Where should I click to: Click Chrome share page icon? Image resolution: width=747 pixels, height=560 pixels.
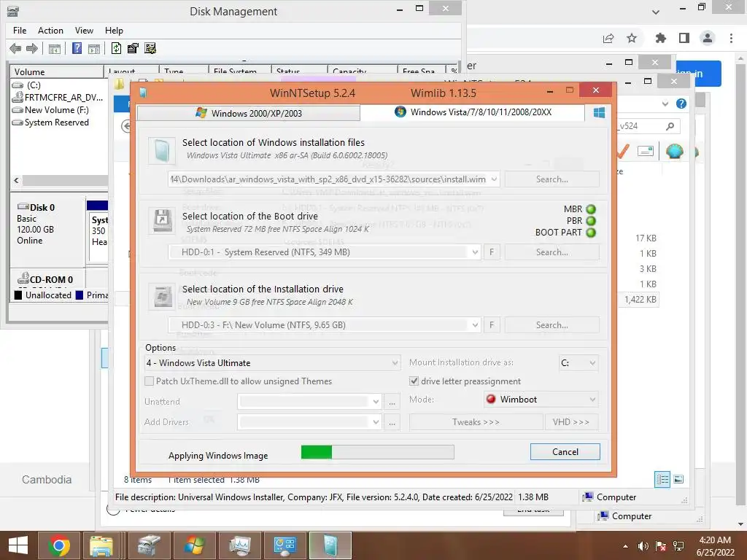[x=608, y=39]
